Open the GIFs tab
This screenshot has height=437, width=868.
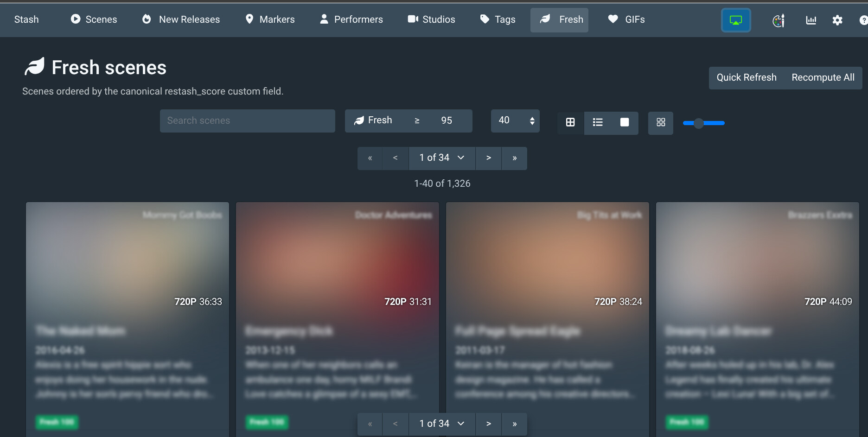[626, 19]
